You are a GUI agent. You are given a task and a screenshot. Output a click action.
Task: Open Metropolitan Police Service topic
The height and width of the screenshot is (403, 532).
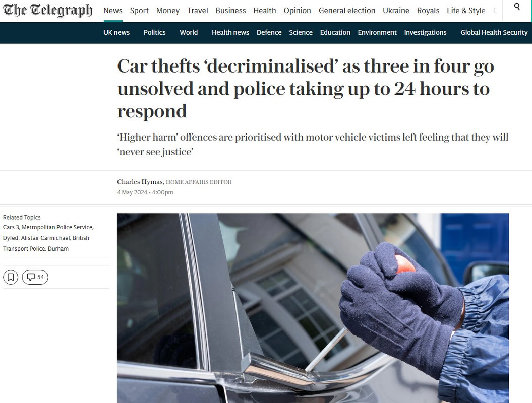(x=57, y=227)
